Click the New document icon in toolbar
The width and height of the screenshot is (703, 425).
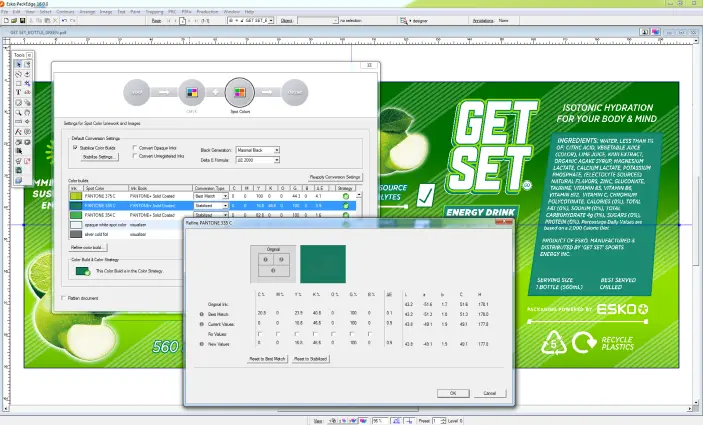(6, 21)
